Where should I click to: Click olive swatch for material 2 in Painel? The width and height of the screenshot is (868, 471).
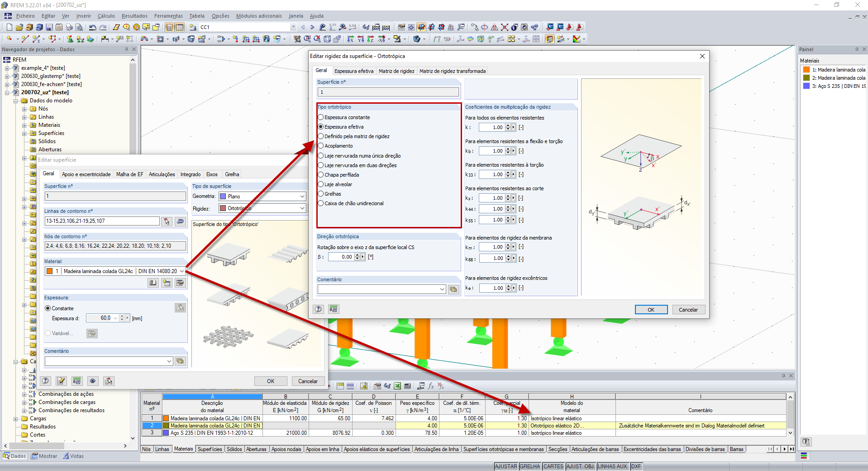tap(806, 78)
